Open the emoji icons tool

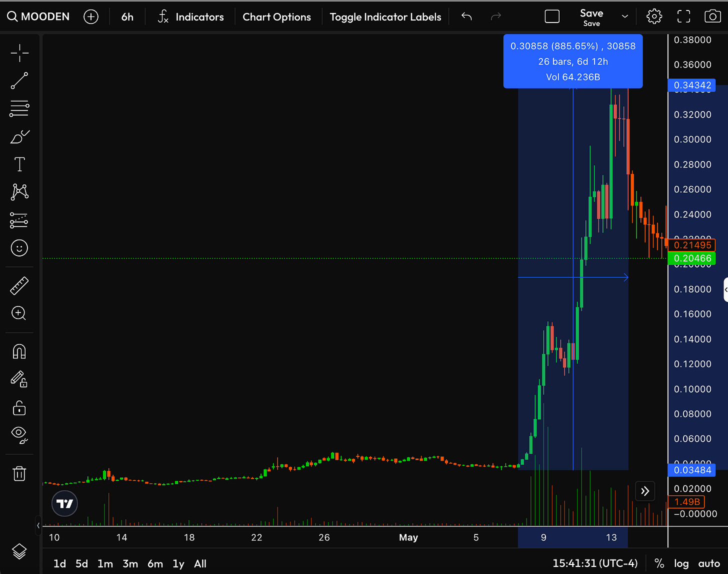coord(19,248)
